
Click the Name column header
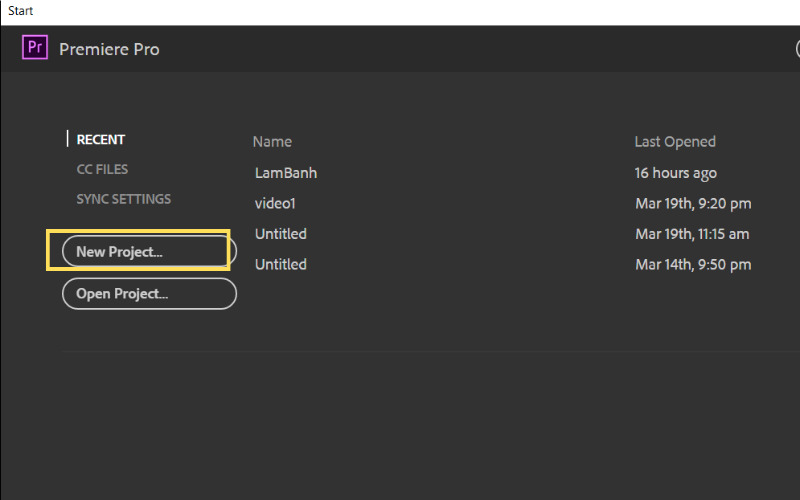pos(272,142)
